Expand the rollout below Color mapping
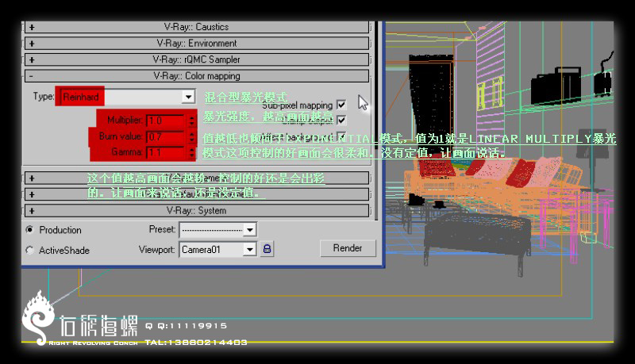The width and height of the screenshot is (635, 364). (197, 178)
